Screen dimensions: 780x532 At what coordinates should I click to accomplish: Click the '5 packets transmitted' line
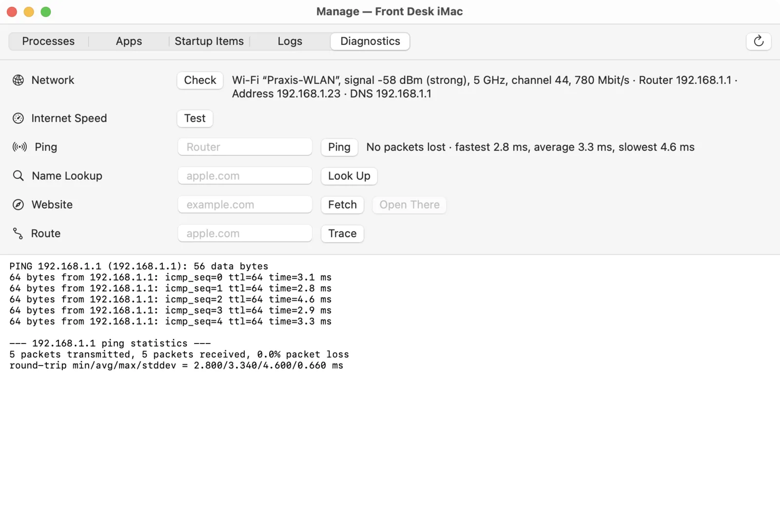[179, 354]
